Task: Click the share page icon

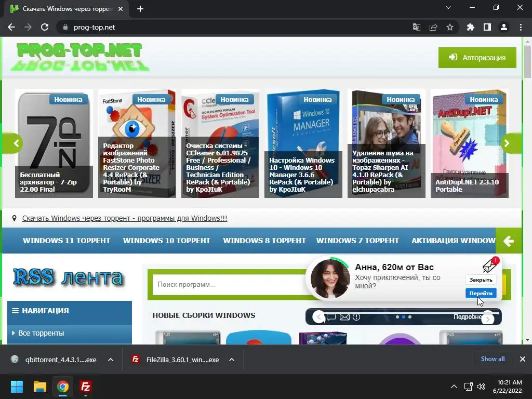Action: coord(433,27)
